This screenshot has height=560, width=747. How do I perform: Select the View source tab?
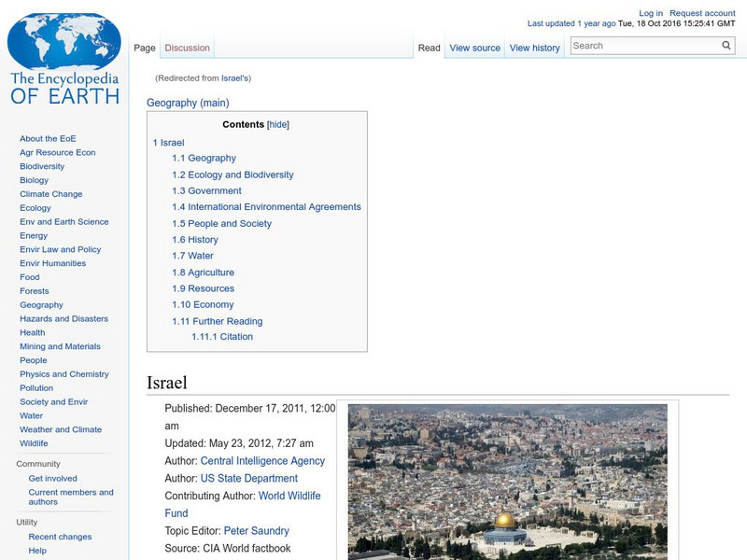(x=474, y=48)
